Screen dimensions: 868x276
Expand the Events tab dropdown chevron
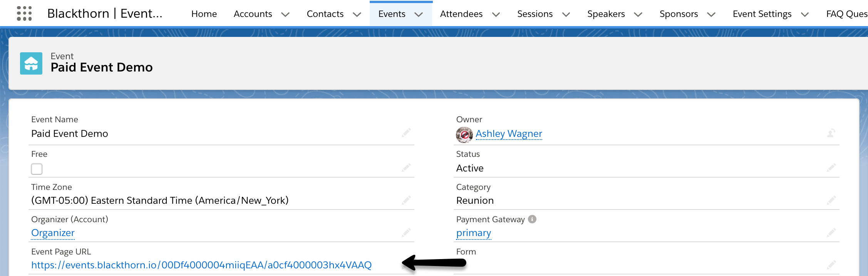pyautogui.click(x=419, y=15)
